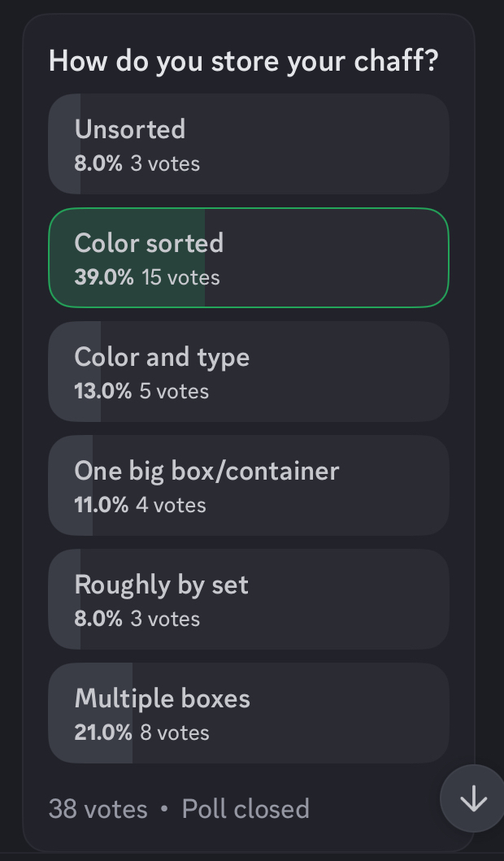Select the "Unsorted" poll option

pyautogui.click(x=248, y=144)
